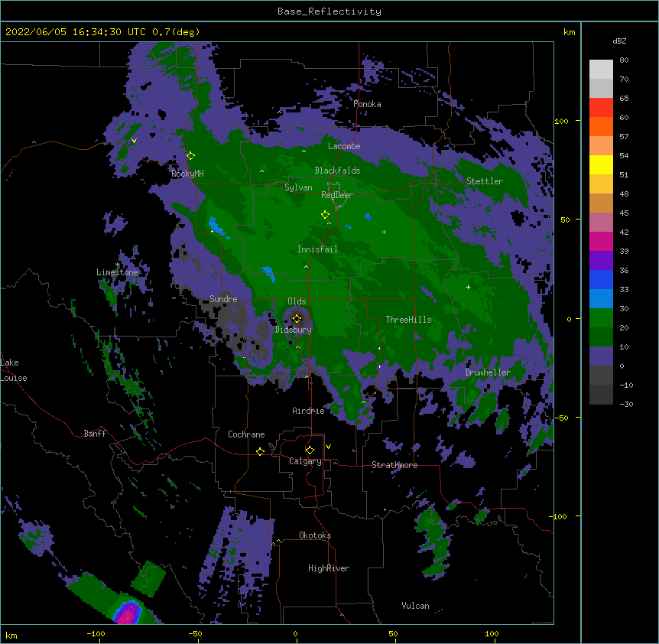Click the RedDeer city label
Image resolution: width=659 pixels, height=644 pixels.
click(337, 195)
